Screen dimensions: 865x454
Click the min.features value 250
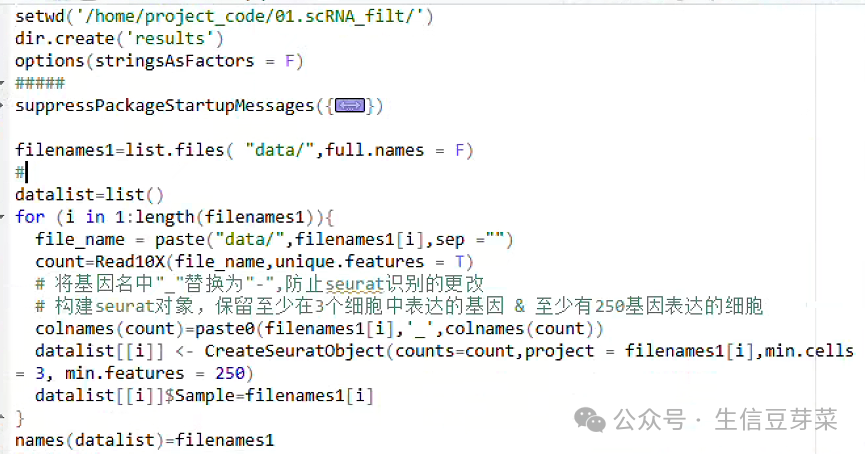click(229, 373)
